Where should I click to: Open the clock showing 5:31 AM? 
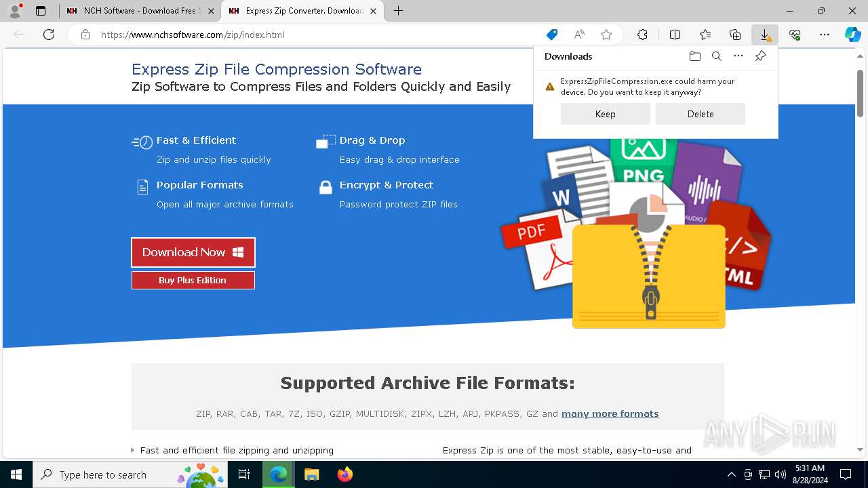(x=810, y=474)
